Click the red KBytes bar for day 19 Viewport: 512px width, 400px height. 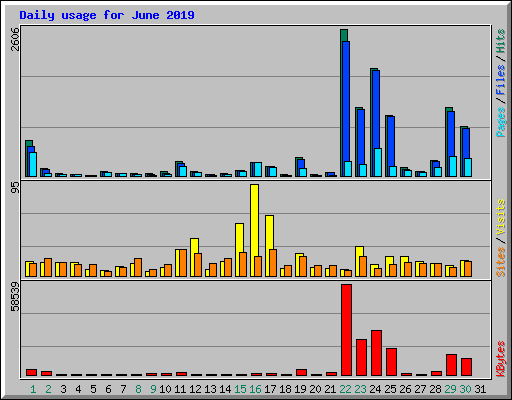(x=301, y=373)
